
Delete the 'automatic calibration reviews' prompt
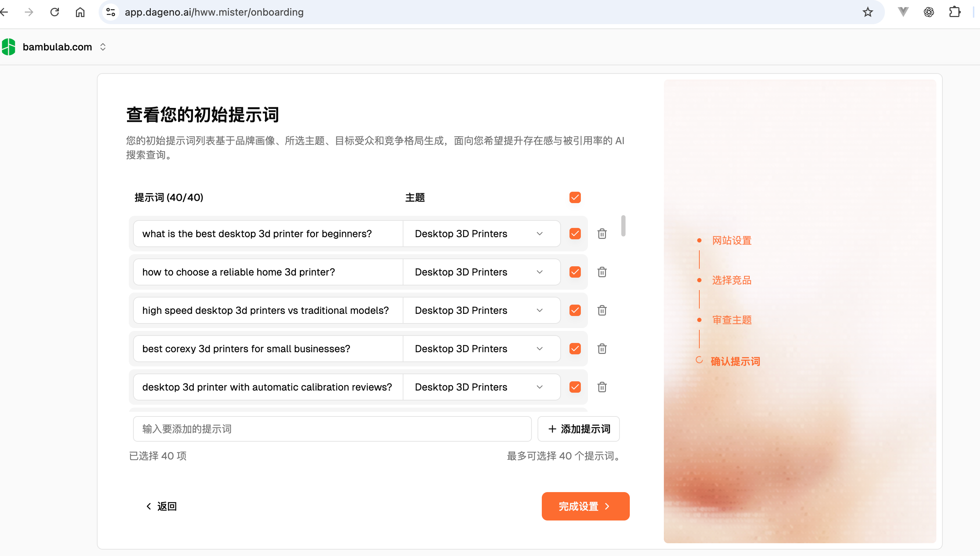tap(602, 387)
